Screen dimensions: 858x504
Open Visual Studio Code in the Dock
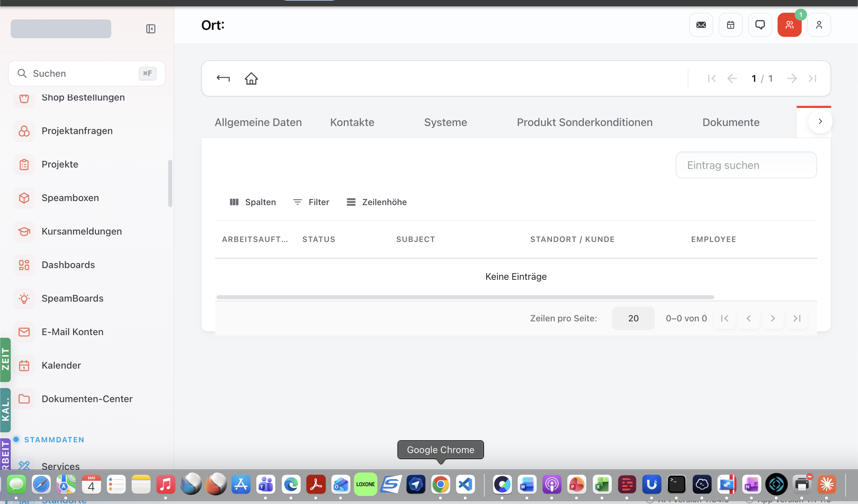click(465, 484)
